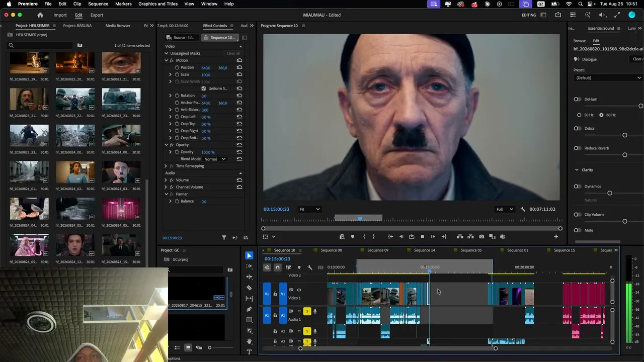Screen dimensions: 644x362
Task: Select the Slip tool
Action: tap(249, 299)
